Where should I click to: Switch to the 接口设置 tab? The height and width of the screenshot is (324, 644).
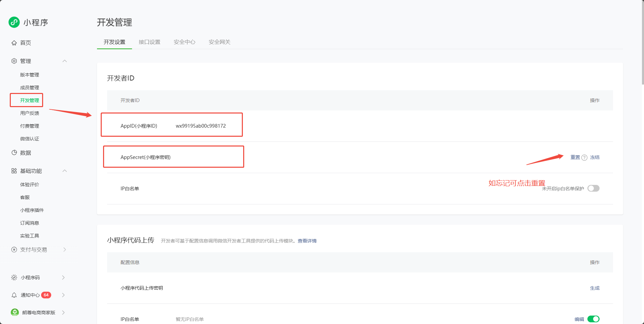click(150, 42)
